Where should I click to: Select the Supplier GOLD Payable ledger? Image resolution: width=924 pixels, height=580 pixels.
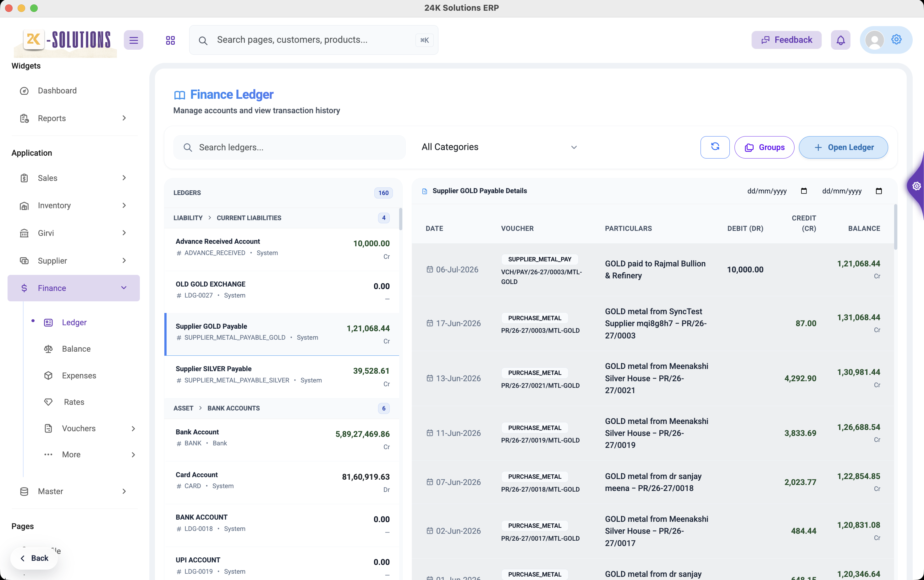click(282, 334)
